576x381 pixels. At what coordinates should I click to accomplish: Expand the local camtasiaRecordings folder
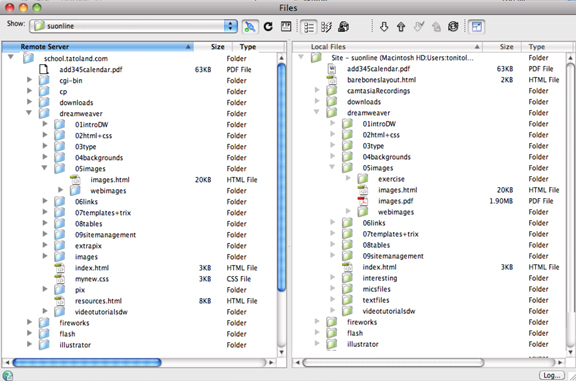point(317,90)
